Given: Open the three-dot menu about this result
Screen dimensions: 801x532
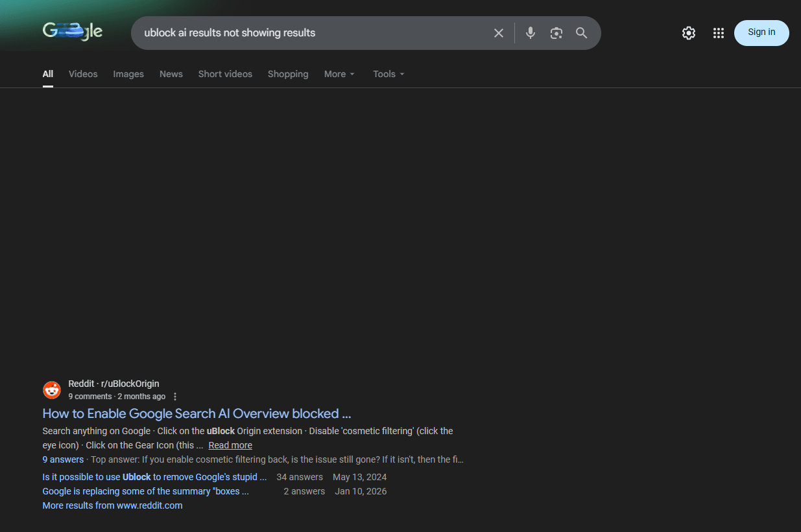Looking at the screenshot, I should pos(175,397).
